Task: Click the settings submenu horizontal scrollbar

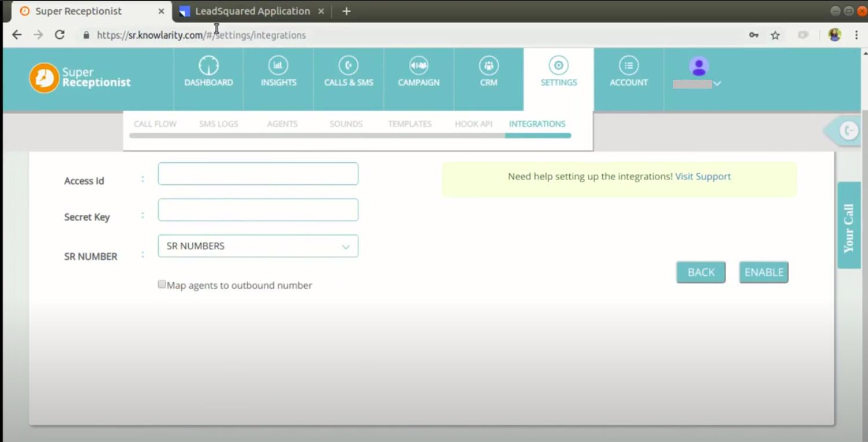Action: [350, 136]
